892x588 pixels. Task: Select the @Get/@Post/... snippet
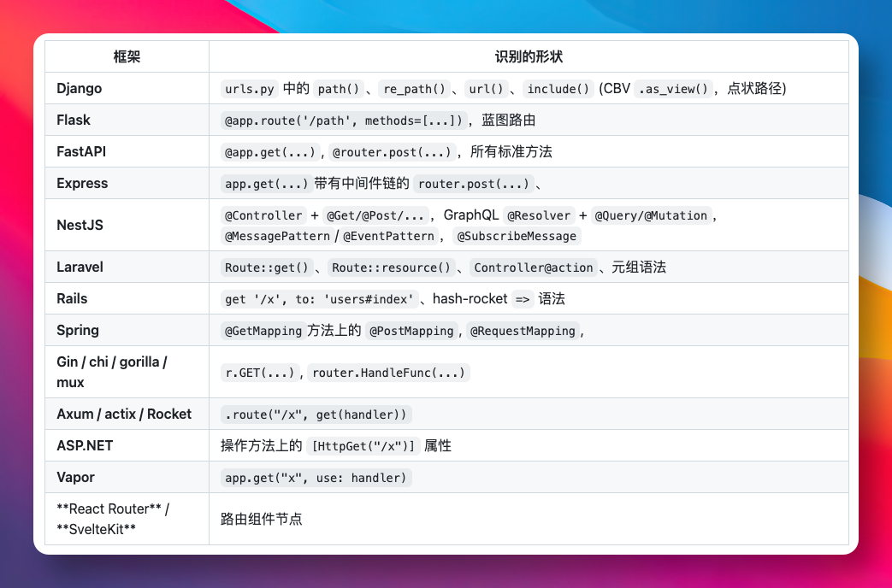pos(375,215)
